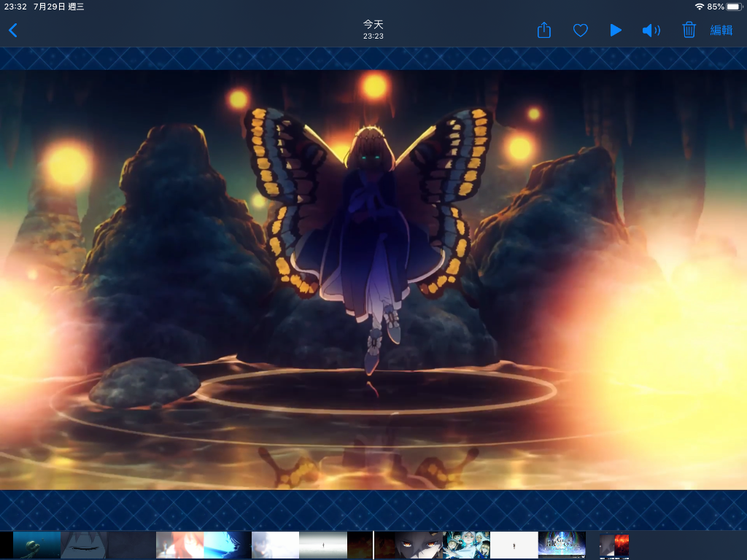Image resolution: width=747 pixels, height=560 pixels.
Task: Open the share sheet icon
Action: pos(543,30)
